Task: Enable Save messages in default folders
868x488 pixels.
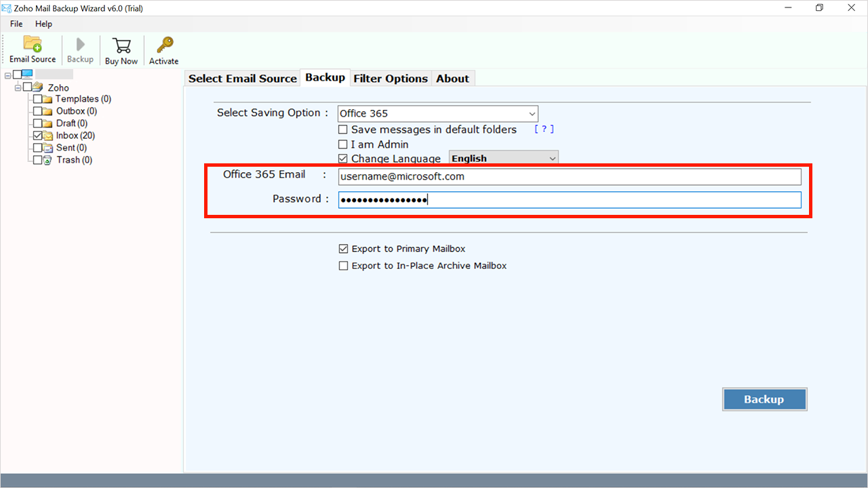Action: coord(343,129)
